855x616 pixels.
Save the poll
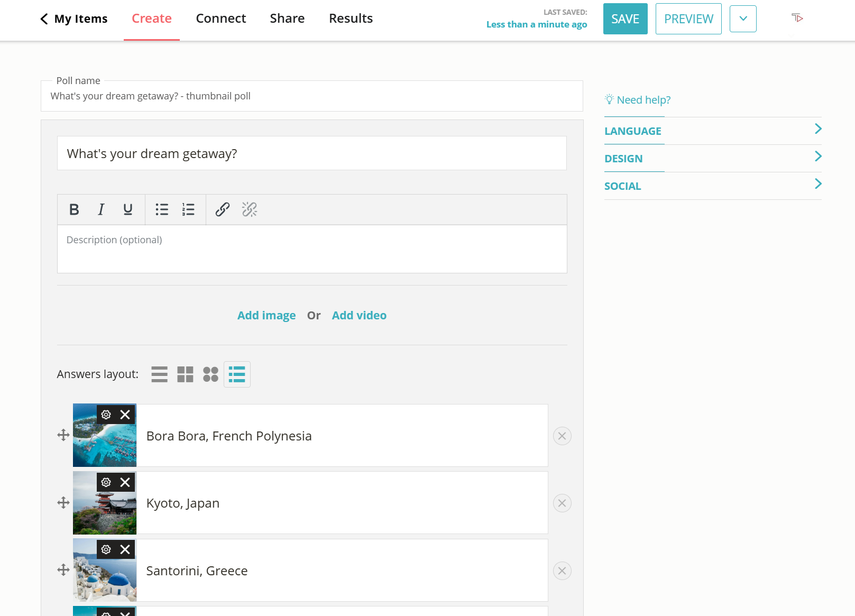tap(626, 19)
